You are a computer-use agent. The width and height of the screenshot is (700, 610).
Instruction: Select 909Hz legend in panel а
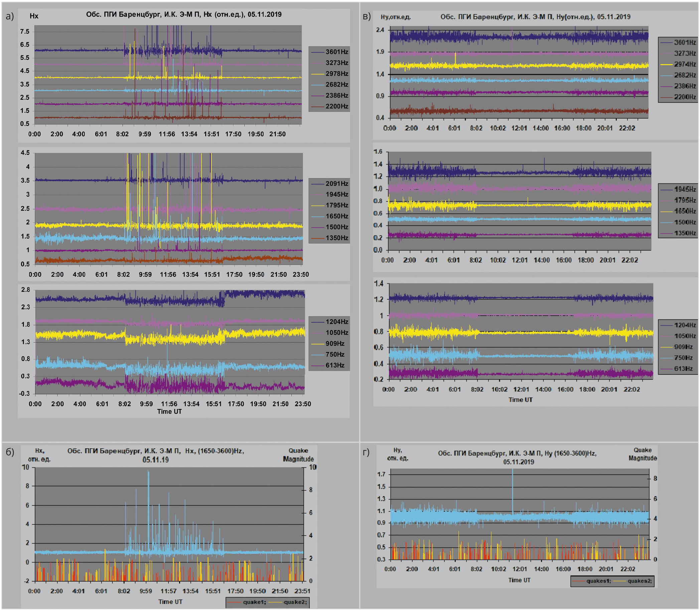pos(334,343)
